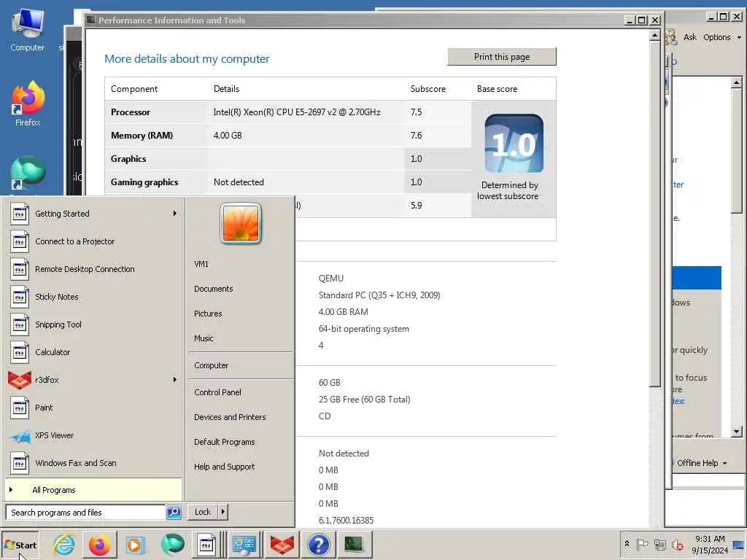747x560 pixels.
Task: Click the teal browser taskbar icon
Action: click(x=172, y=544)
